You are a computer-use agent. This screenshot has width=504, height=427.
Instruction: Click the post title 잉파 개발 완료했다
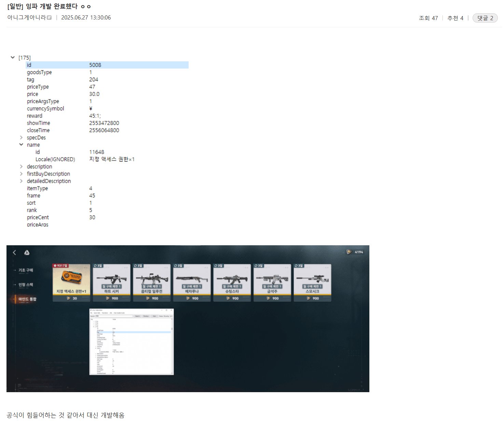coord(52,6)
